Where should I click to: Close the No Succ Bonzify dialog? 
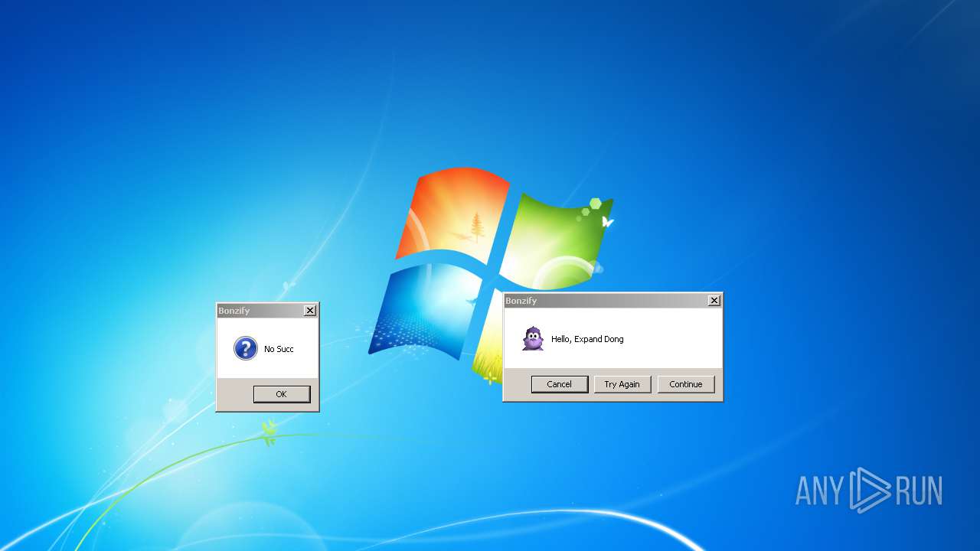coord(309,311)
